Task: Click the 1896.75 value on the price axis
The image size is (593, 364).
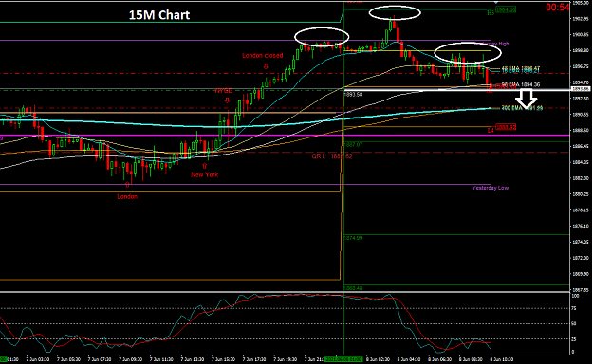Action: pyautogui.click(x=581, y=66)
